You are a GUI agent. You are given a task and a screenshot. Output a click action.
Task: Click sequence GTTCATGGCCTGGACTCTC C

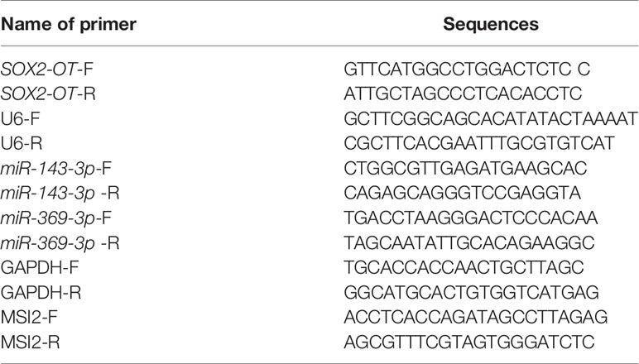click(x=467, y=69)
